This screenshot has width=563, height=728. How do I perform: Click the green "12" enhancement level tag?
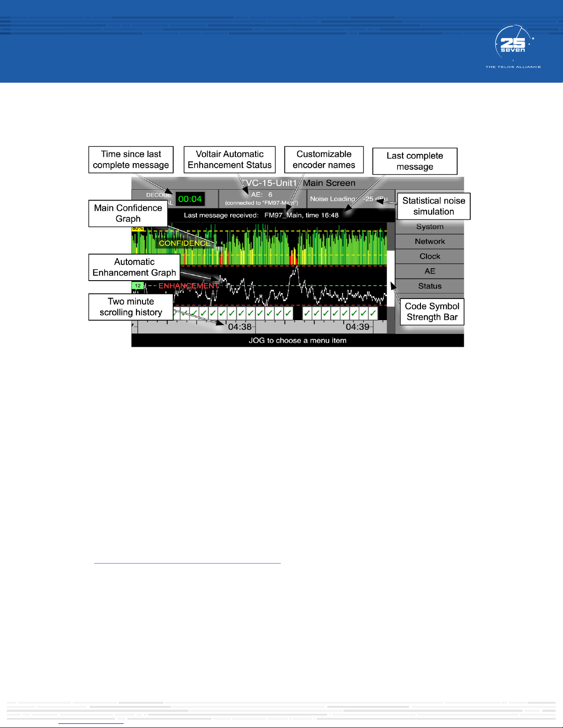pyautogui.click(x=138, y=286)
